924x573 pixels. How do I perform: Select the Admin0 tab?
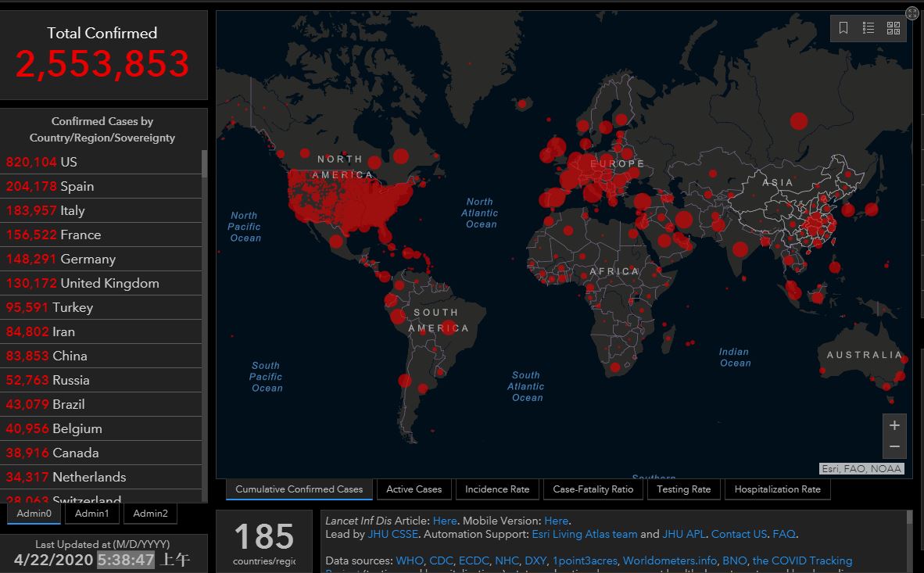coord(34,514)
